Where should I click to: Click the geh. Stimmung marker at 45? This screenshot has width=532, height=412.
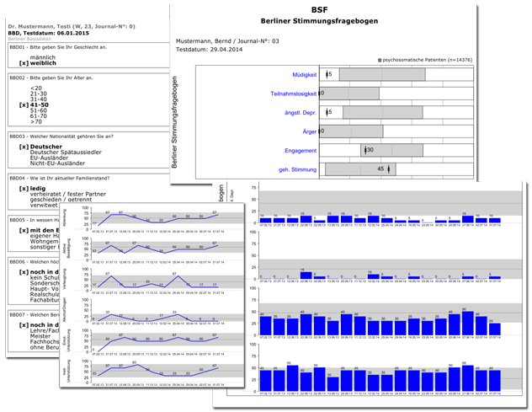tap(389, 169)
